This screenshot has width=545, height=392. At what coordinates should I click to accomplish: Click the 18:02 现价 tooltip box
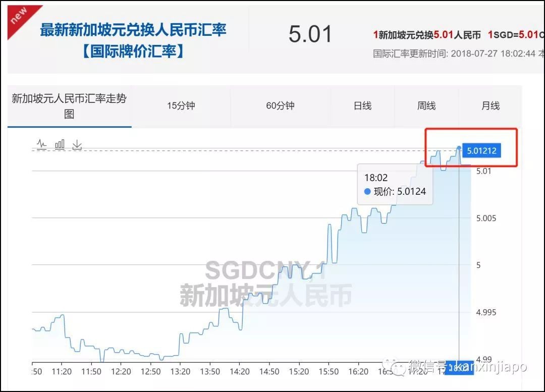coord(395,184)
